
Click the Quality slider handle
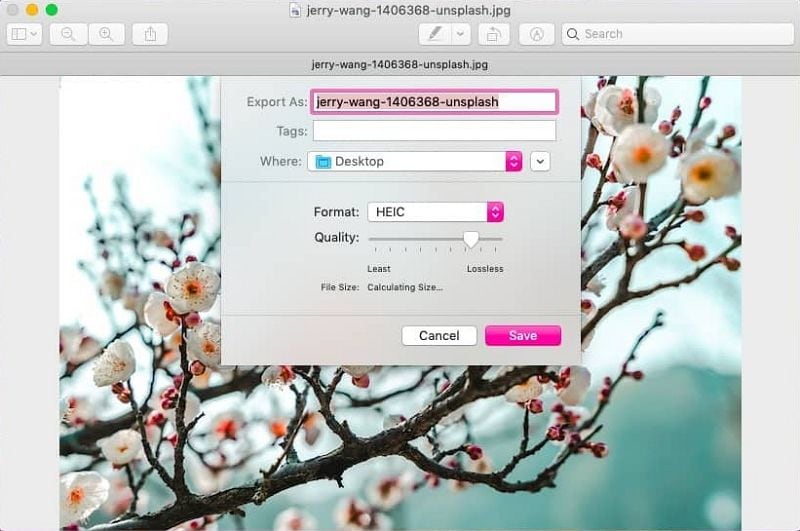(x=471, y=239)
